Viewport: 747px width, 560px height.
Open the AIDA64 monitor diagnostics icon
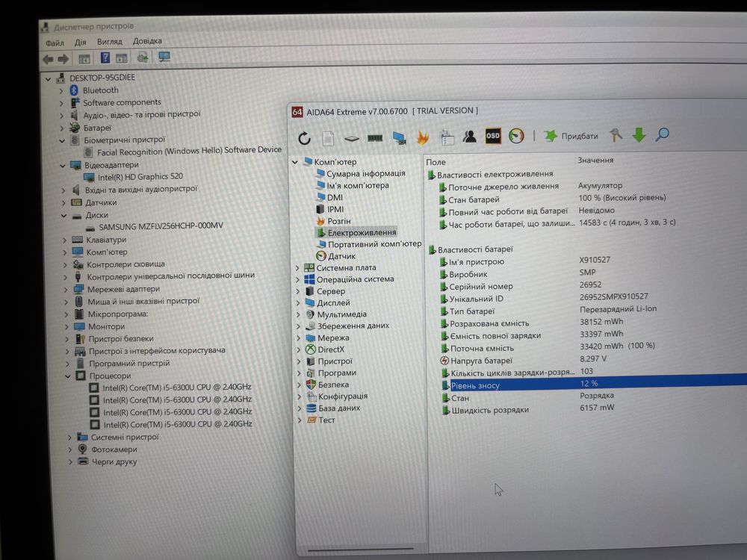pyautogui.click(x=399, y=138)
